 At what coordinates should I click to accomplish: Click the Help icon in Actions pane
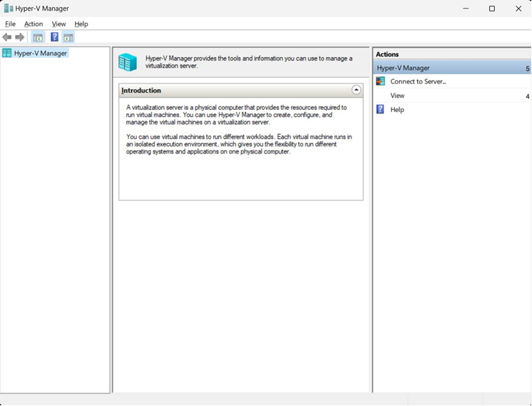click(x=380, y=109)
